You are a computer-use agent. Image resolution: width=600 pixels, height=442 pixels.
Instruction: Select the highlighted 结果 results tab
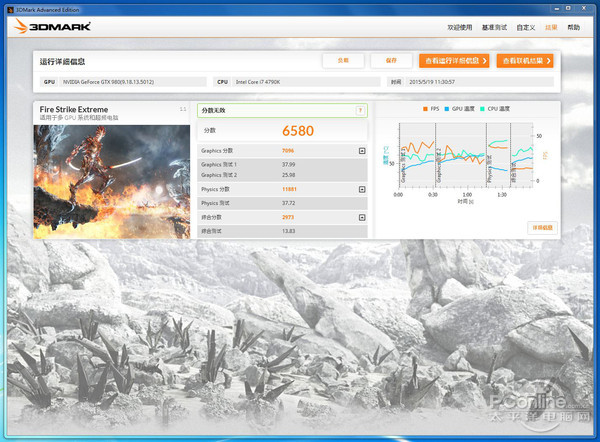point(551,27)
